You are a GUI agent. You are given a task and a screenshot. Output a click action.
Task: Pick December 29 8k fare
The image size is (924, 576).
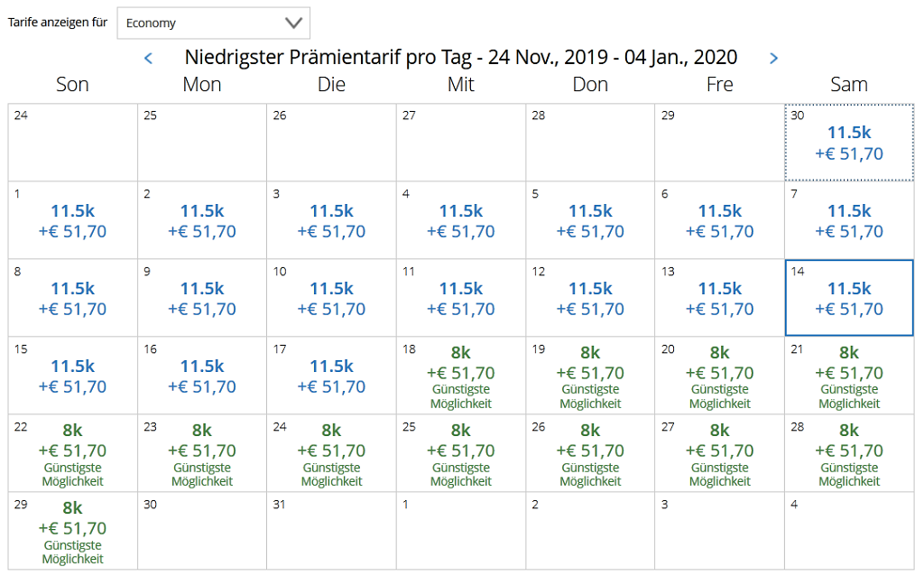[72, 532]
